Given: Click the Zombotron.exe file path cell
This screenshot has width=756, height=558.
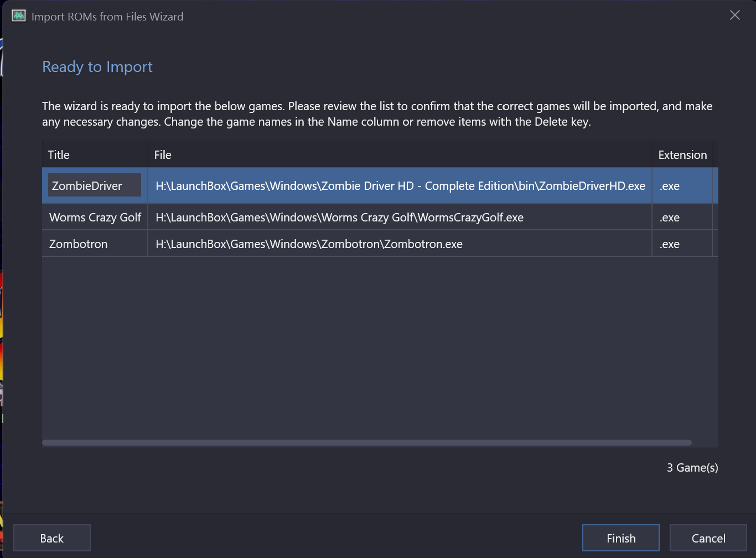Looking at the screenshot, I should click(x=400, y=244).
